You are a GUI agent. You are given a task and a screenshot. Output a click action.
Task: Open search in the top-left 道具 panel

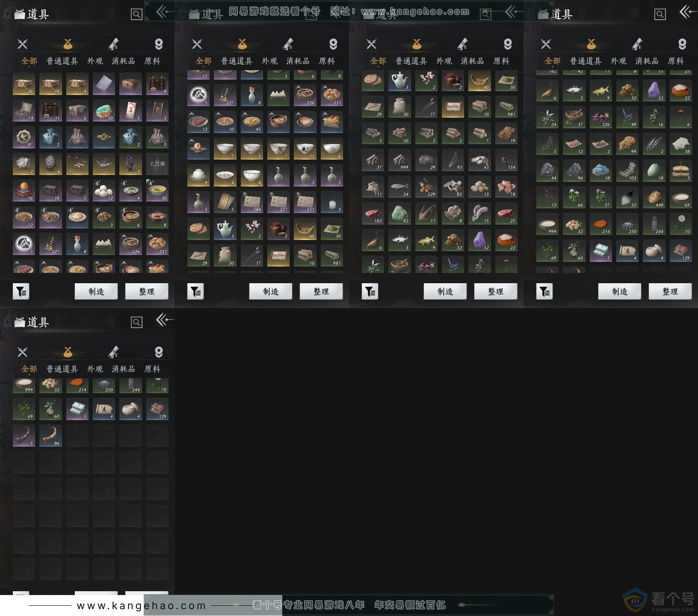[x=136, y=15]
